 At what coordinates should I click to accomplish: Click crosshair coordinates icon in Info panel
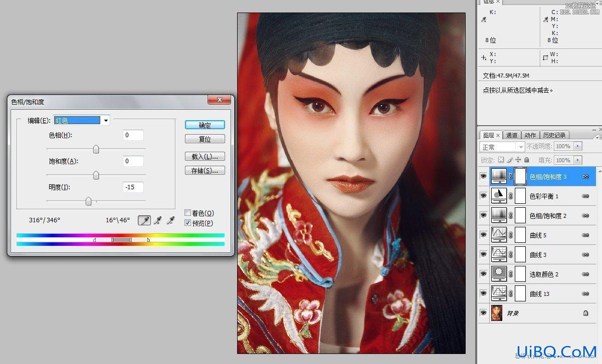point(484,58)
